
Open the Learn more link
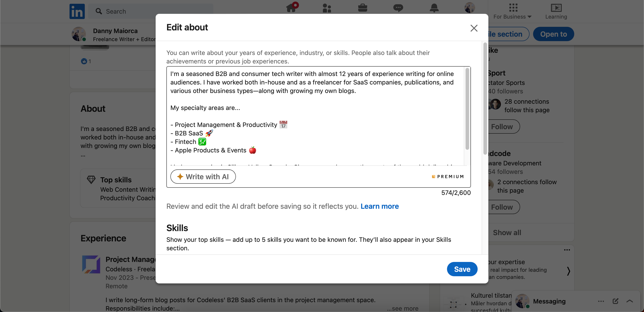(379, 206)
